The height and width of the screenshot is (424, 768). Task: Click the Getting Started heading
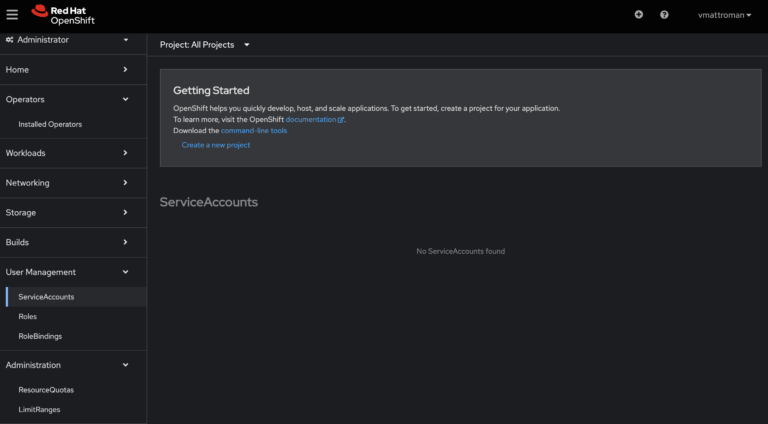(211, 91)
